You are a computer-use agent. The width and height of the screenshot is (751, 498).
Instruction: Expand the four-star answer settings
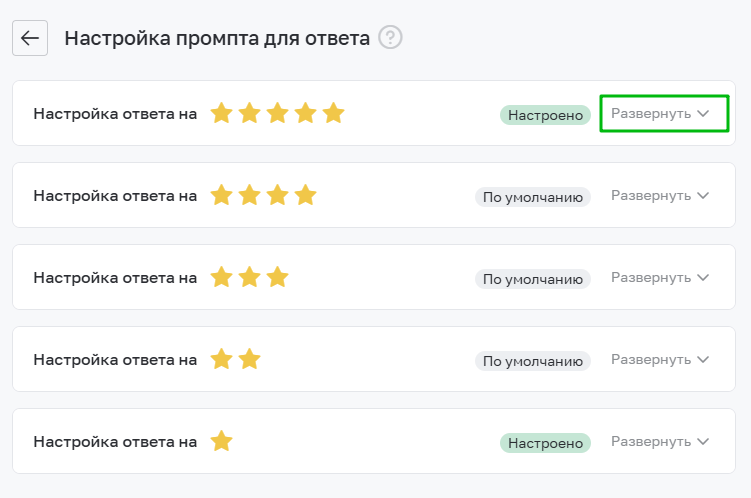(660, 196)
